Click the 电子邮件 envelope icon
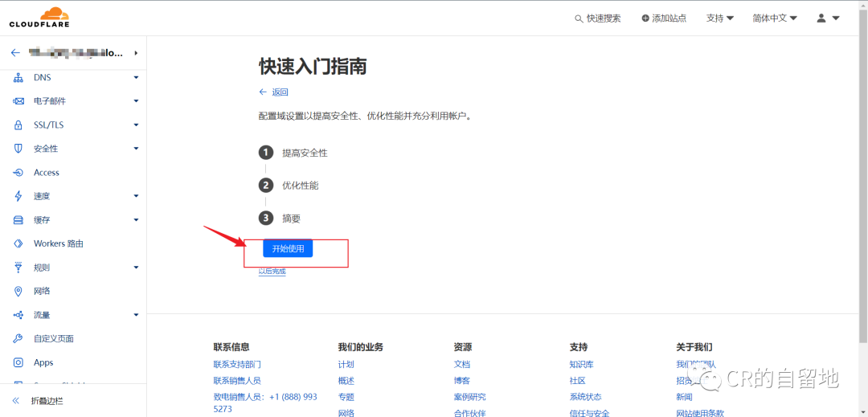 (x=18, y=101)
